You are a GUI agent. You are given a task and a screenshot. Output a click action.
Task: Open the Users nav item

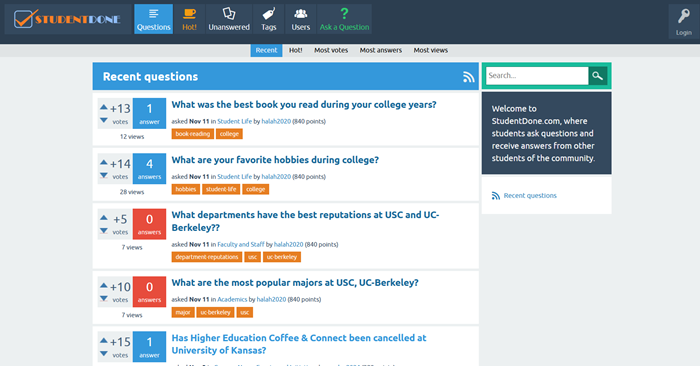pos(300,19)
